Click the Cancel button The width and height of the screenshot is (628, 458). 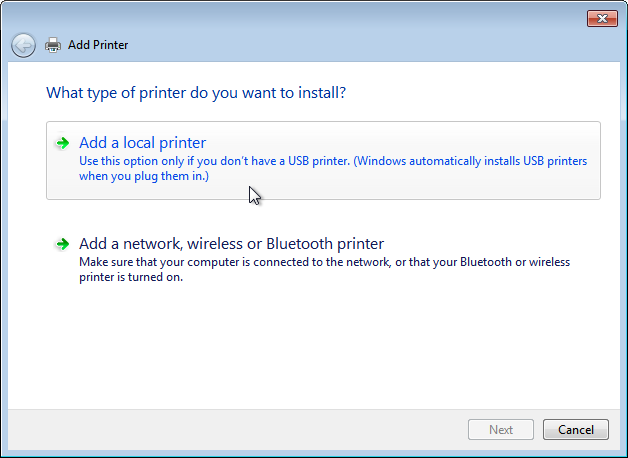[576, 430]
